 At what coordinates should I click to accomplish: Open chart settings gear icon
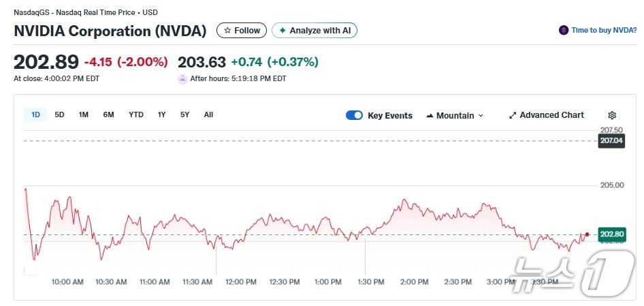coord(612,115)
